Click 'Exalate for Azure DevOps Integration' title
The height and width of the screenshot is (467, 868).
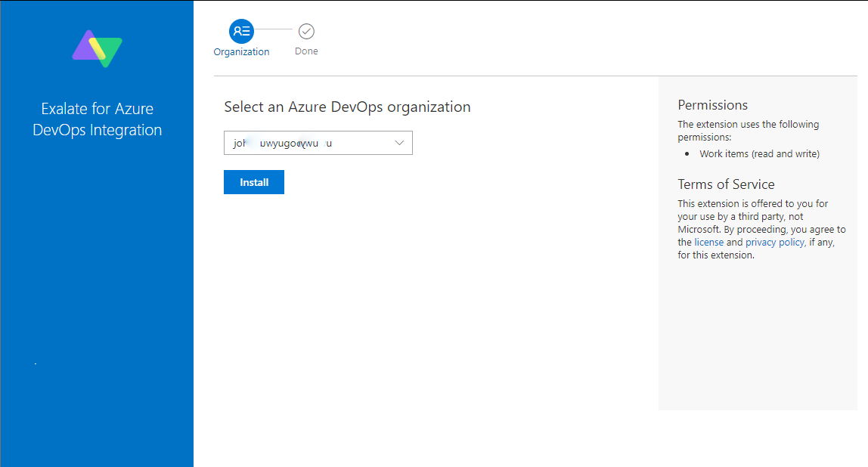98,119
